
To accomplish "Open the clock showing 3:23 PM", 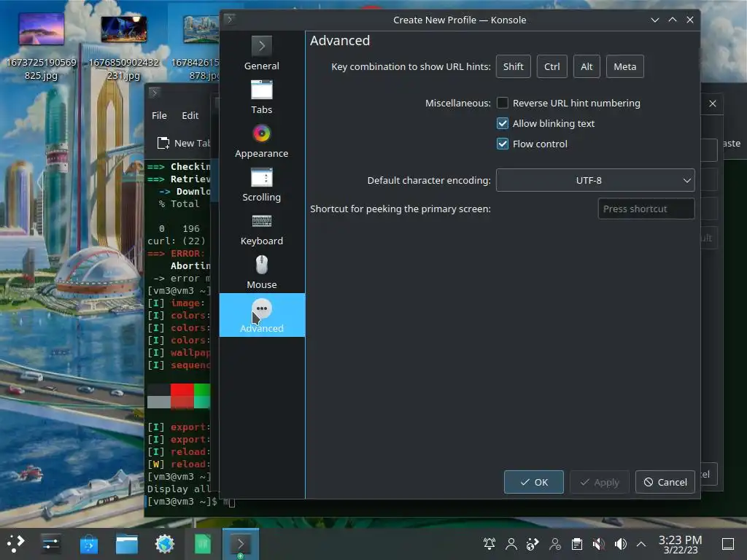I will pos(681,544).
